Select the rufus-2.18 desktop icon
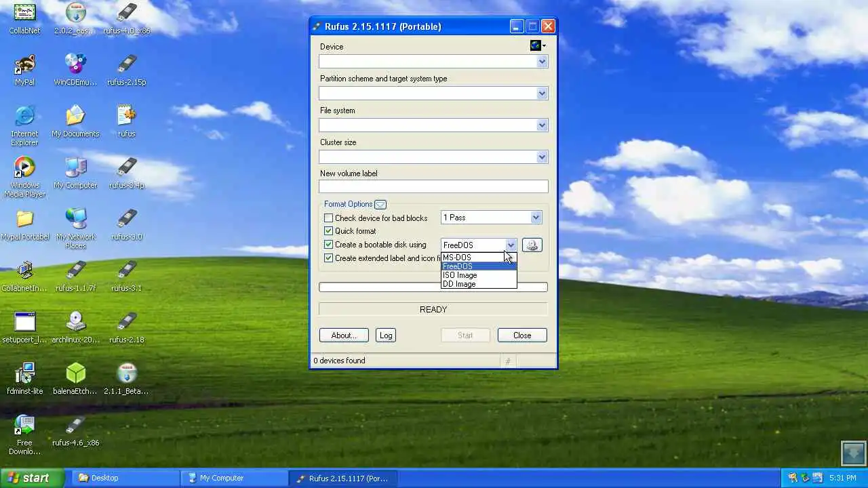Screen dimensions: 868x488 [127, 327]
